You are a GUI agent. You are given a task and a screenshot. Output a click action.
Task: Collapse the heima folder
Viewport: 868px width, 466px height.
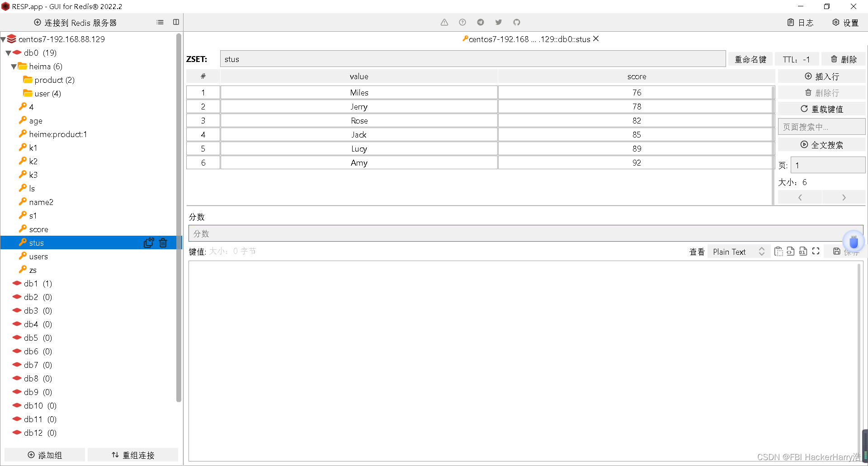coord(14,67)
